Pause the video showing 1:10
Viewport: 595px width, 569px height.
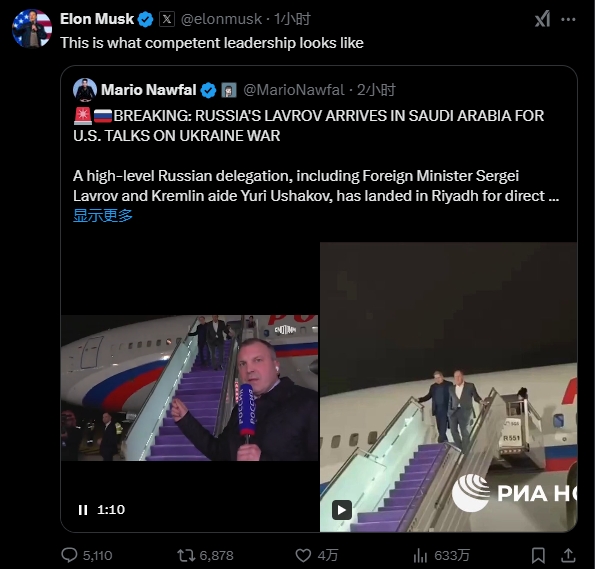83,510
